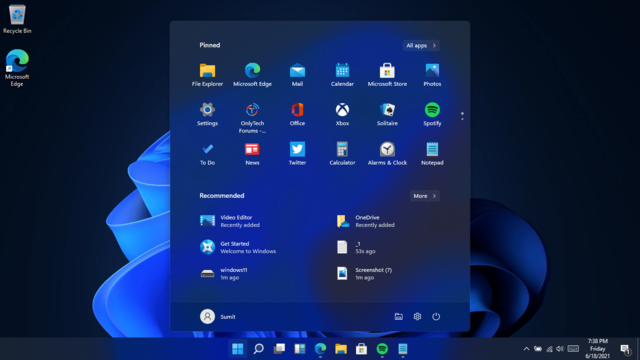Open Microsoft Store on the taskbar
This screenshot has width=640, height=360.
[361, 349]
